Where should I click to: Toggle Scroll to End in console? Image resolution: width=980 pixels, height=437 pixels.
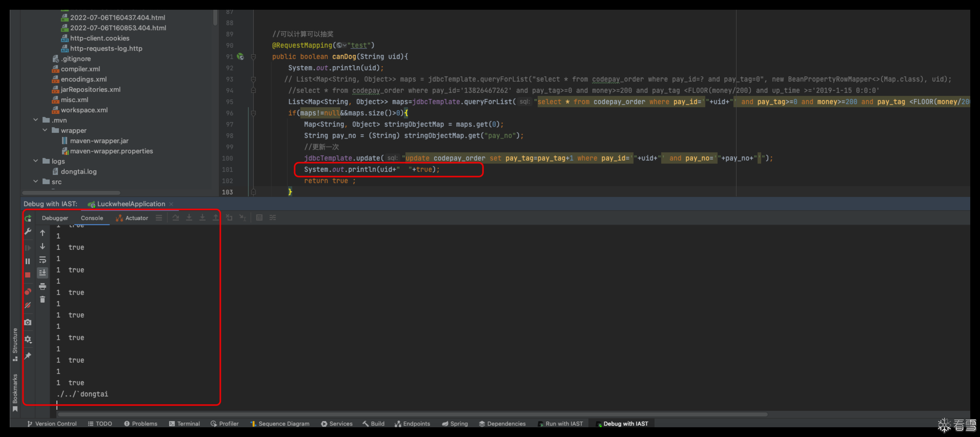coord(43,273)
